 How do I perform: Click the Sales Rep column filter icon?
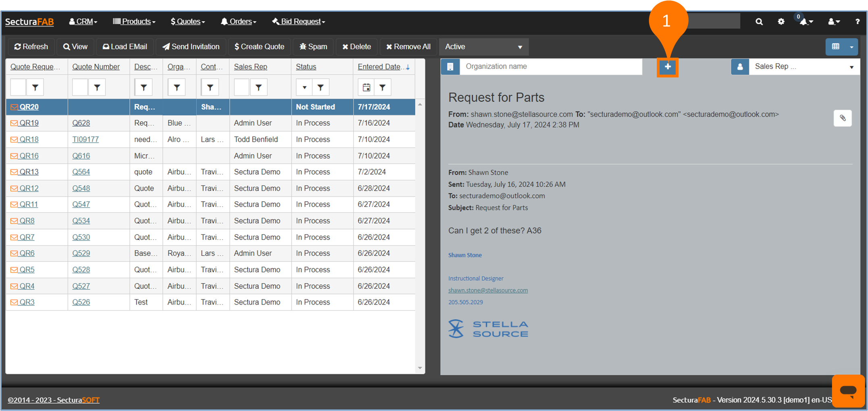259,87
